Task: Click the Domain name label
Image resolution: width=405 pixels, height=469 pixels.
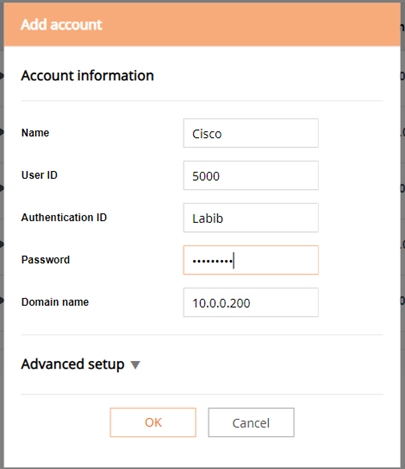Action: [x=55, y=302]
